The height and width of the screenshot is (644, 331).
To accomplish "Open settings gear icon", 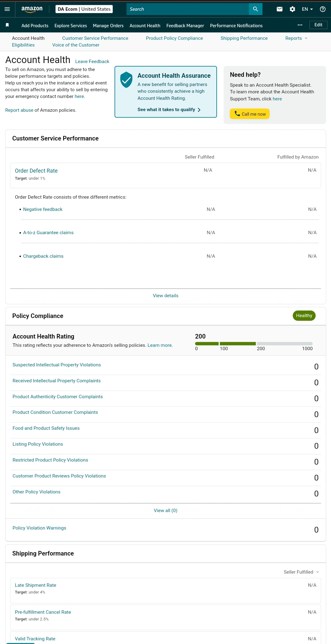I will 292,9.
